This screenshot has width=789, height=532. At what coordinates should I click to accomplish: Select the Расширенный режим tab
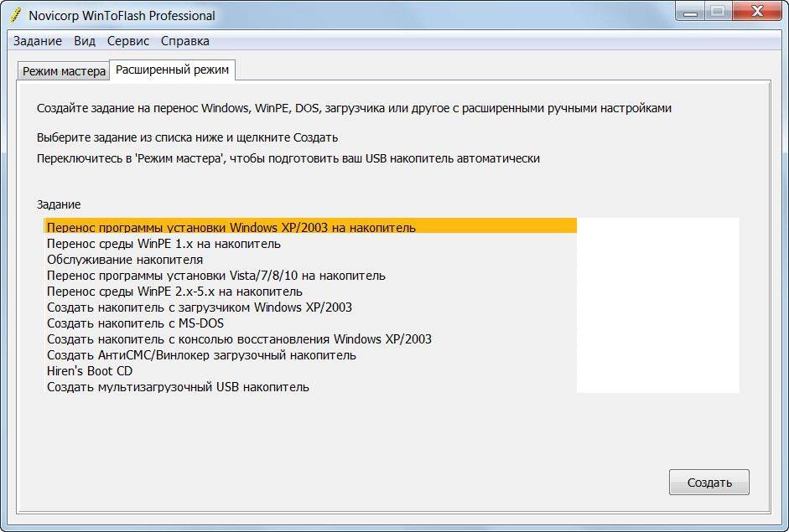(172, 70)
